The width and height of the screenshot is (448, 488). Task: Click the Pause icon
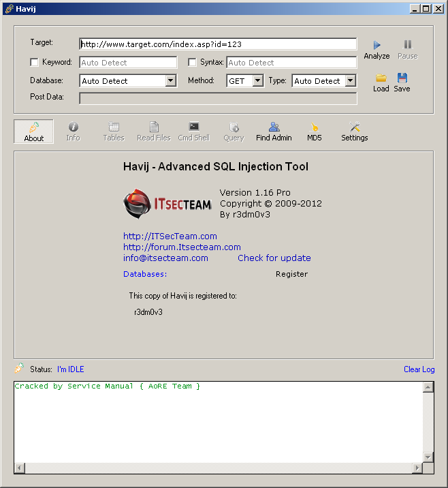[408, 44]
